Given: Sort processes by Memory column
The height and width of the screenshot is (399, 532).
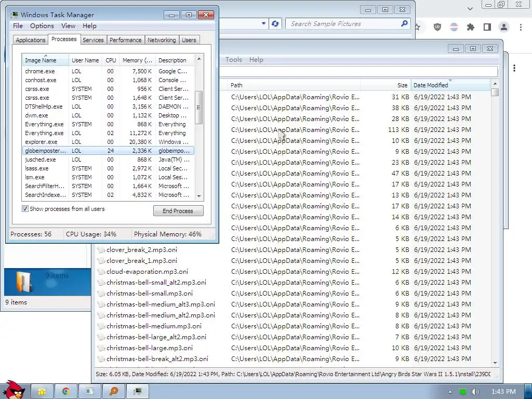Looking at the screenshot, I should tap(137, 60).
